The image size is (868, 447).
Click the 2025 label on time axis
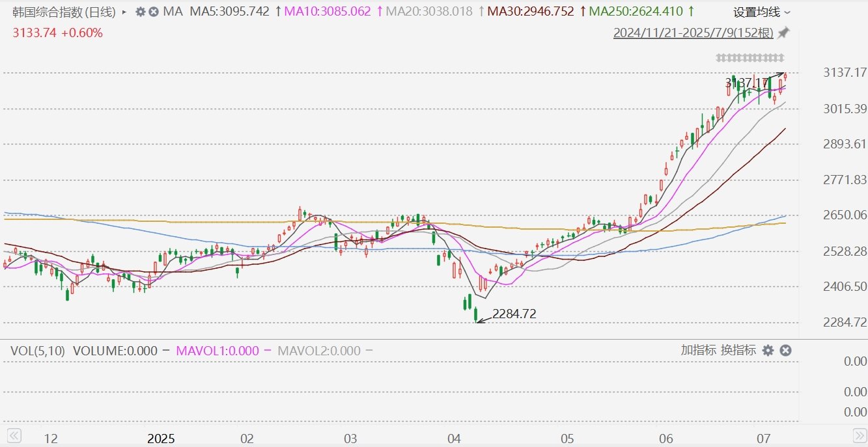point(161,439)
